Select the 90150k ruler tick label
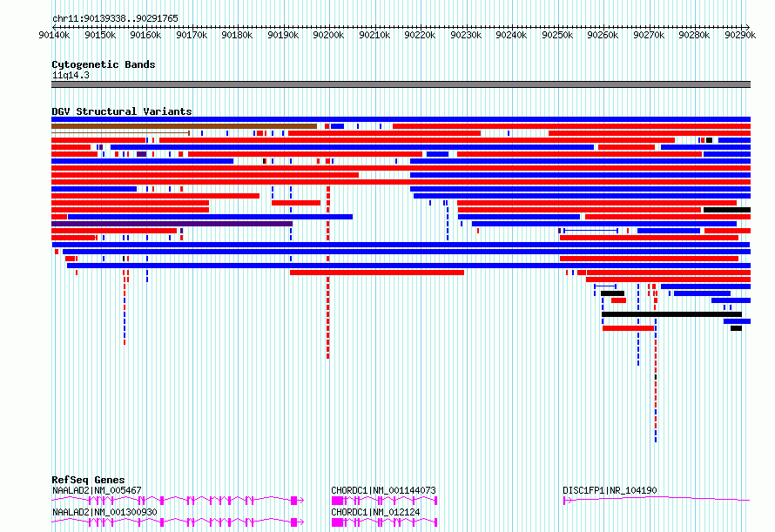Image resolution: width=775 pixels, height=532 pixels. click(100, 35)
